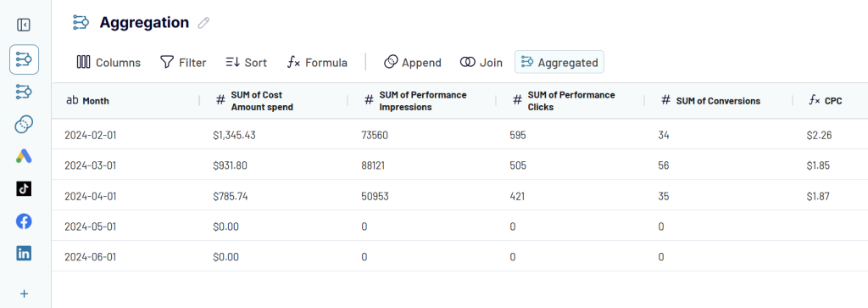Open the Filter options
Image resolution: width=868 pixels, height=308 pixels.
(x=183, y=62)
